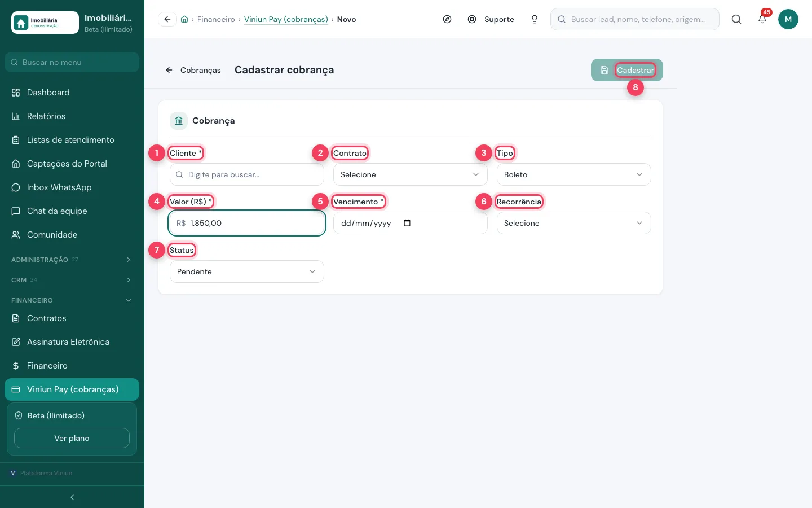Click the Ver plano button

pyautogui.click(x=72, y=438)
